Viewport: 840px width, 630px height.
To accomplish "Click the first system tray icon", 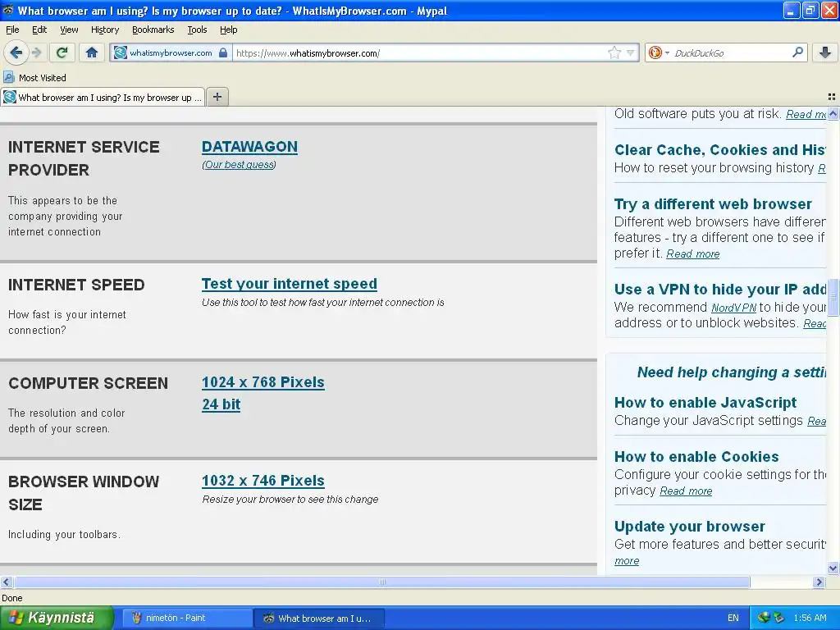I will tap(764, 618).
